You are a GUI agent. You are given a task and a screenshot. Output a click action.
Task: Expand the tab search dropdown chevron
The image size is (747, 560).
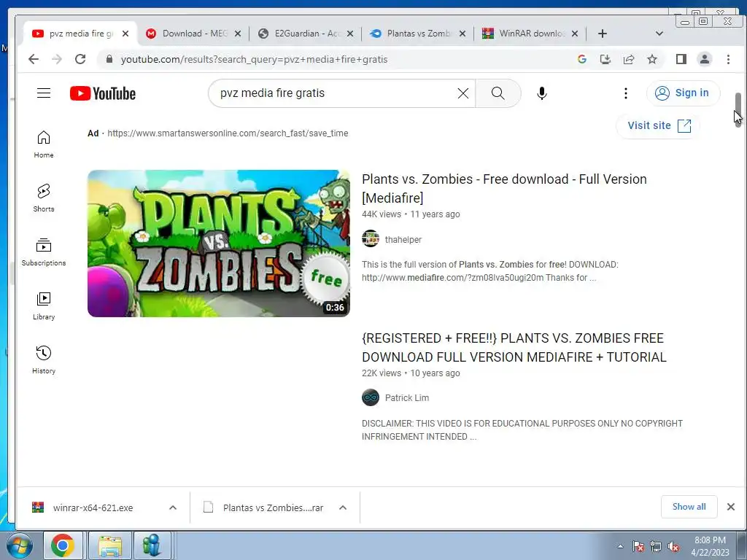(x=659, y=34)
